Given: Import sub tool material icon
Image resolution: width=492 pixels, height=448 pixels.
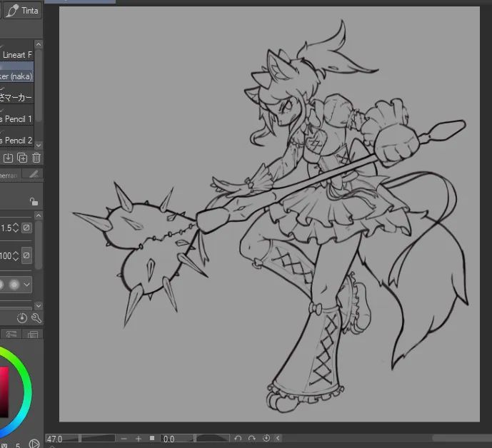Looking at the screenshot, I should [x=8, y=158].
